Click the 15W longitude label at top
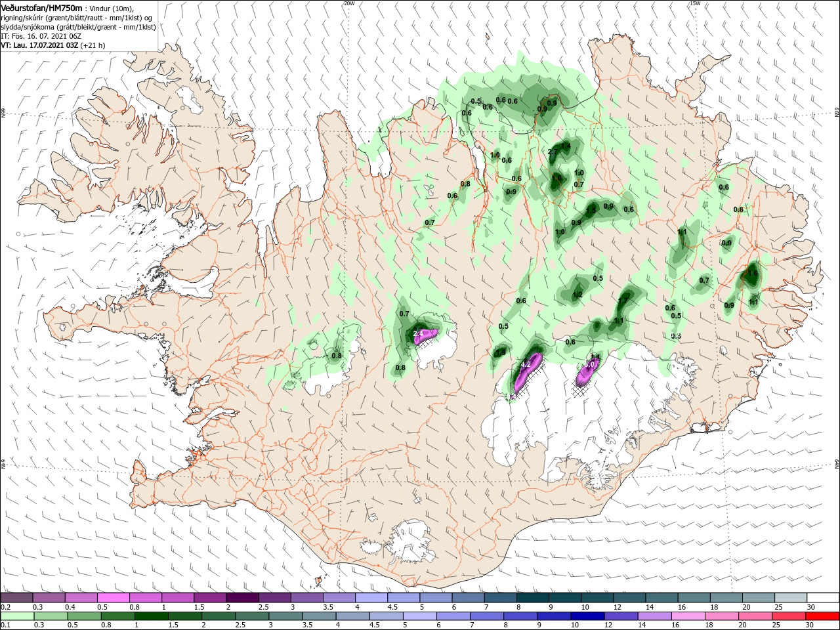The image size is (840, 630). point(694,3)
